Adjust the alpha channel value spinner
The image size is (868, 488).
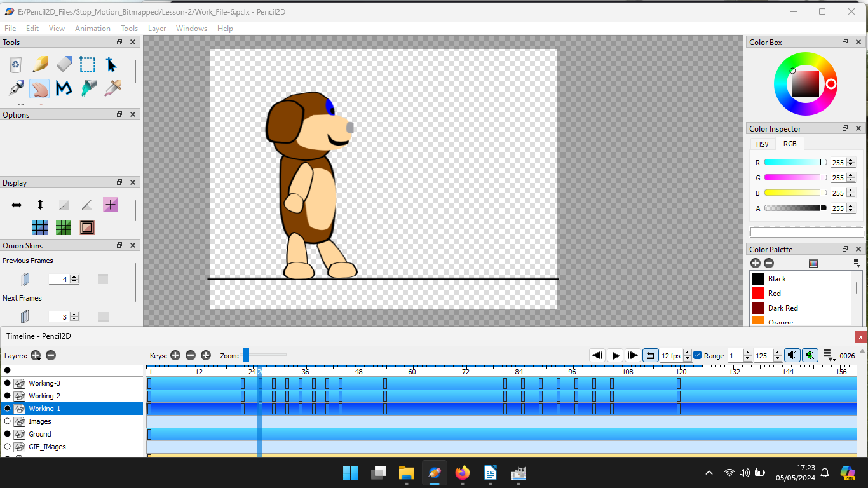851,208
